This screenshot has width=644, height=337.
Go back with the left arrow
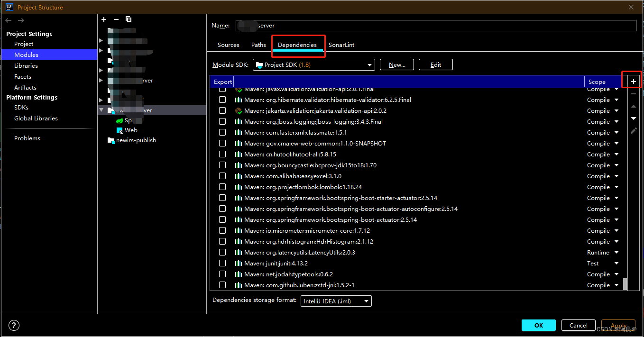9,20
